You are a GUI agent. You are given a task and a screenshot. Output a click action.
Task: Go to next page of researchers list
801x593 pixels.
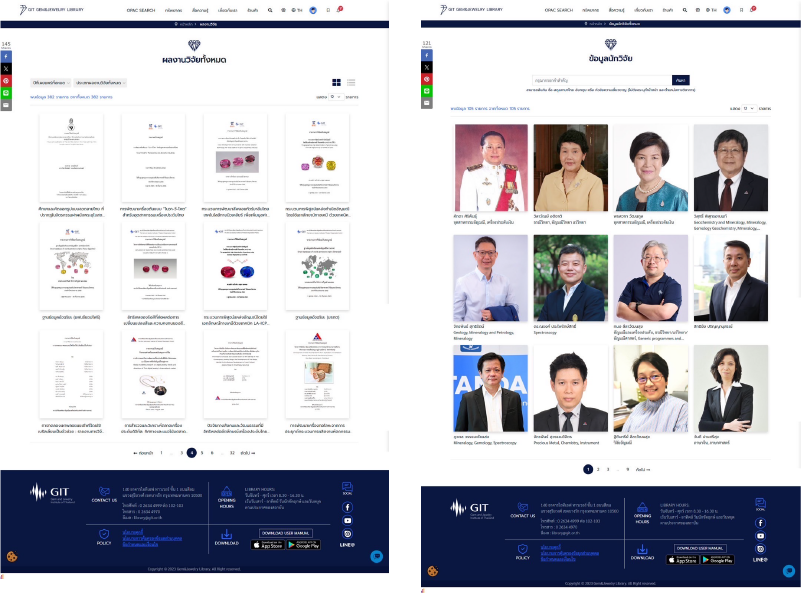(643, 469)
